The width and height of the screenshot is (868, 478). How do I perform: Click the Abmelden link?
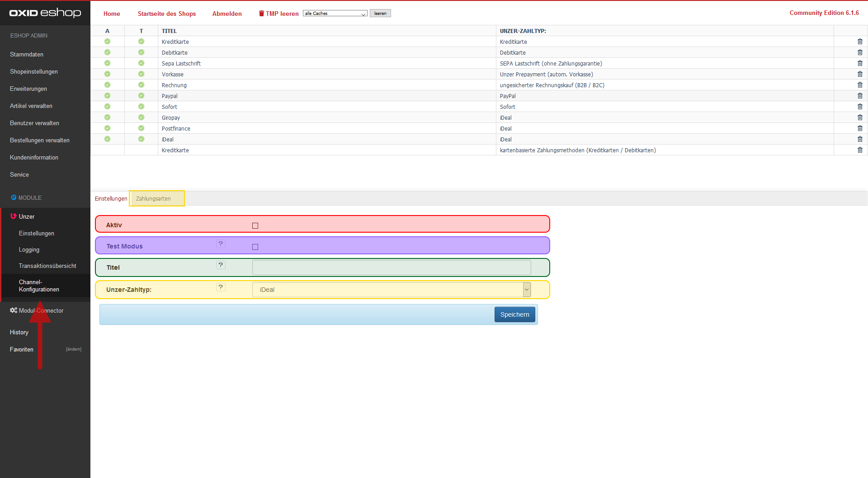coord(227,14)
